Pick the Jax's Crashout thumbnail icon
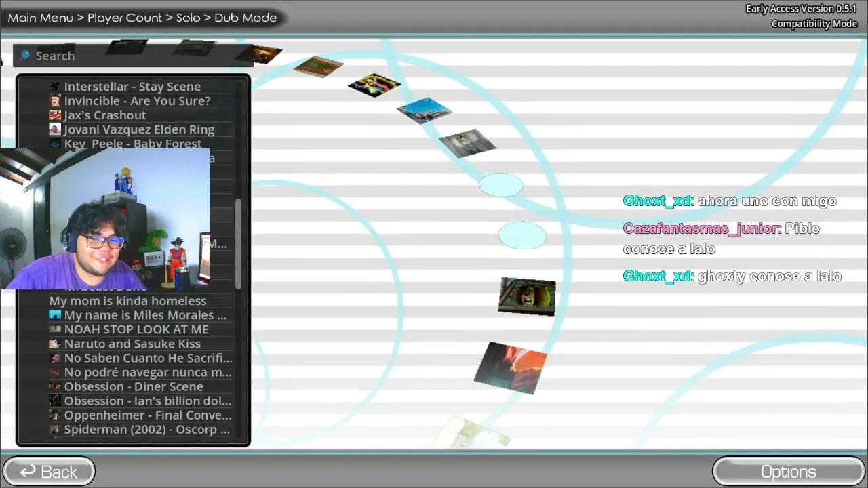 pos(55,115)
